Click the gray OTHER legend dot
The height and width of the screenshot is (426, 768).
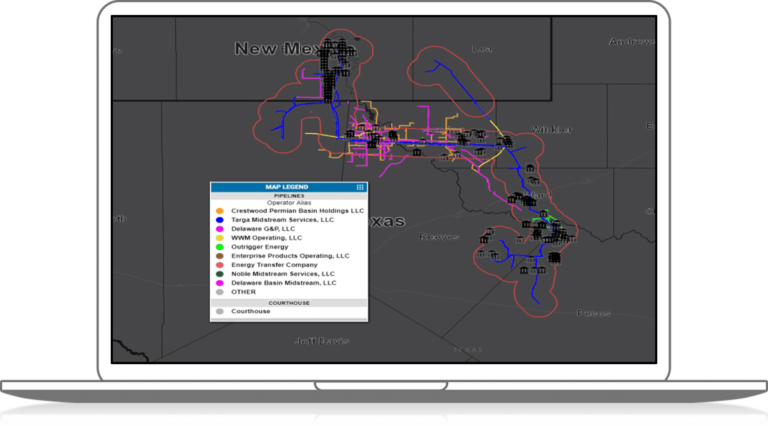point(219,292)
